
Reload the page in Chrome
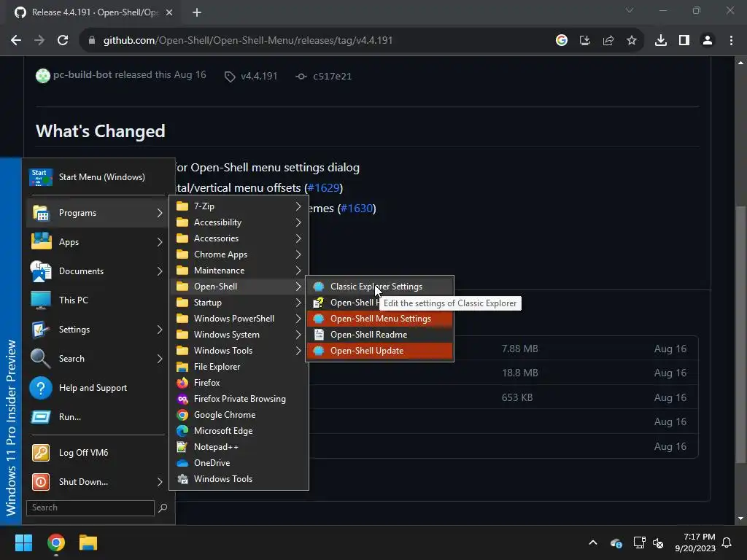point(63,41)
